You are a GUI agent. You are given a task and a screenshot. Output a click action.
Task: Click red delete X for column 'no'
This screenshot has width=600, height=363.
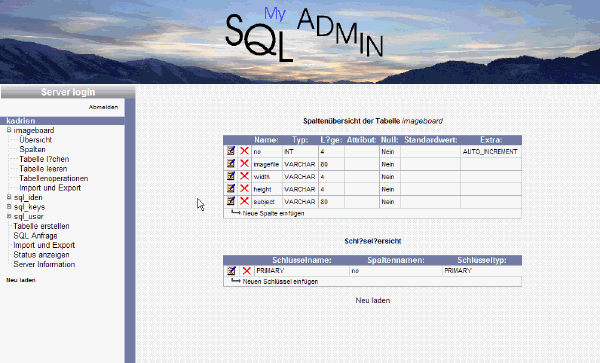point(244,151)
